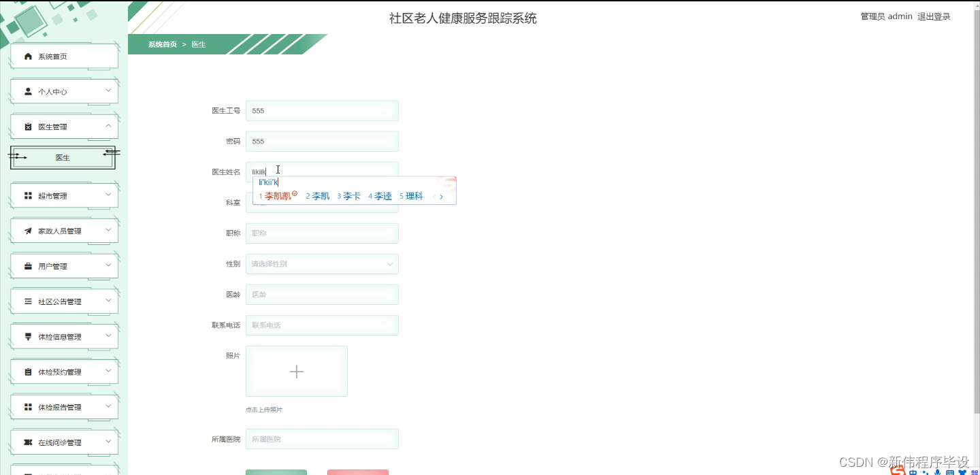
Task: Click the photo upload plus area
Action: (x=296, y=371)
